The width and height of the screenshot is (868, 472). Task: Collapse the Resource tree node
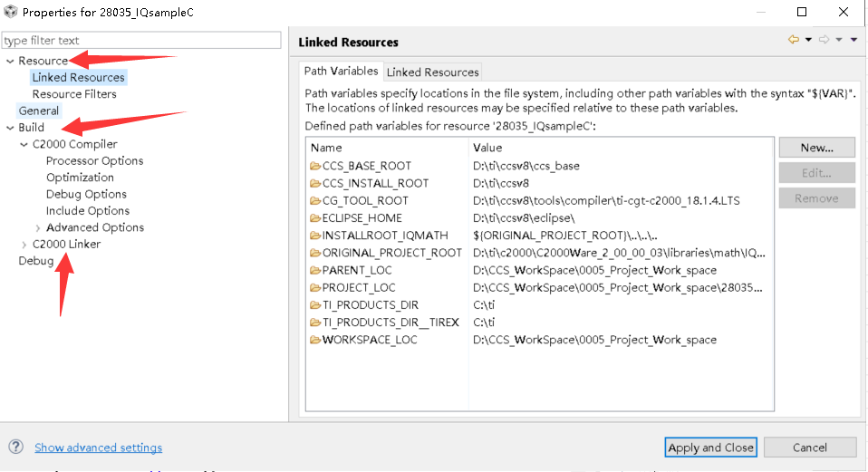[10, 61]
